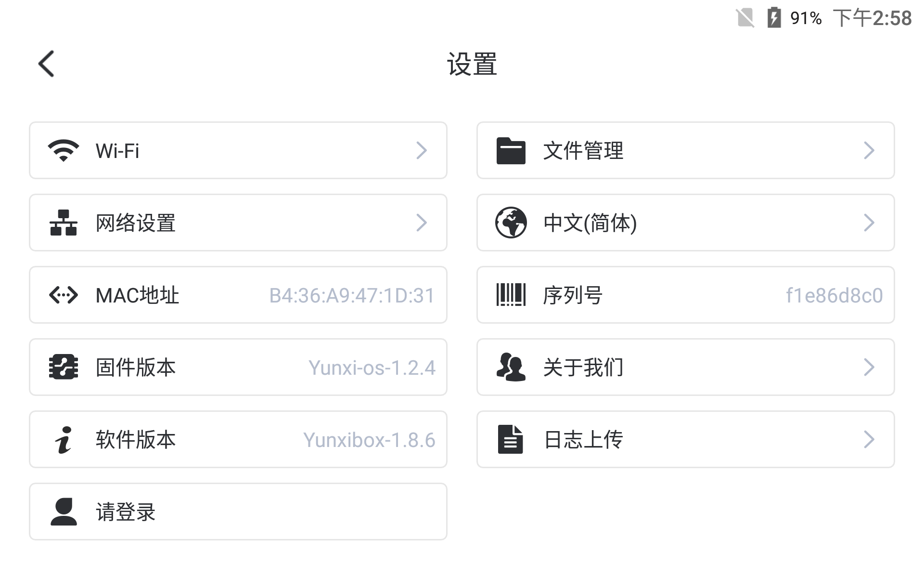Tap the barcode icon beside 序列号
Screen dimensions: 924x578
pos(511,295)
